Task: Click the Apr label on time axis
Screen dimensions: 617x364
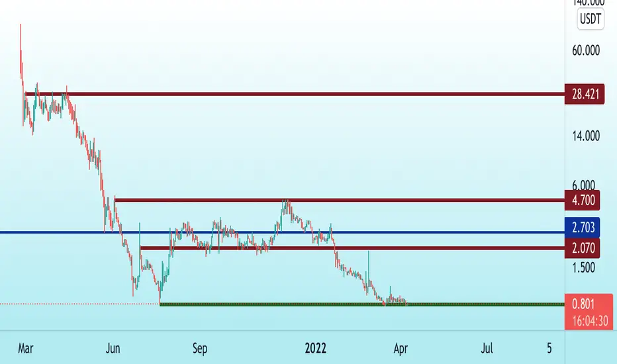Action: 401,348
